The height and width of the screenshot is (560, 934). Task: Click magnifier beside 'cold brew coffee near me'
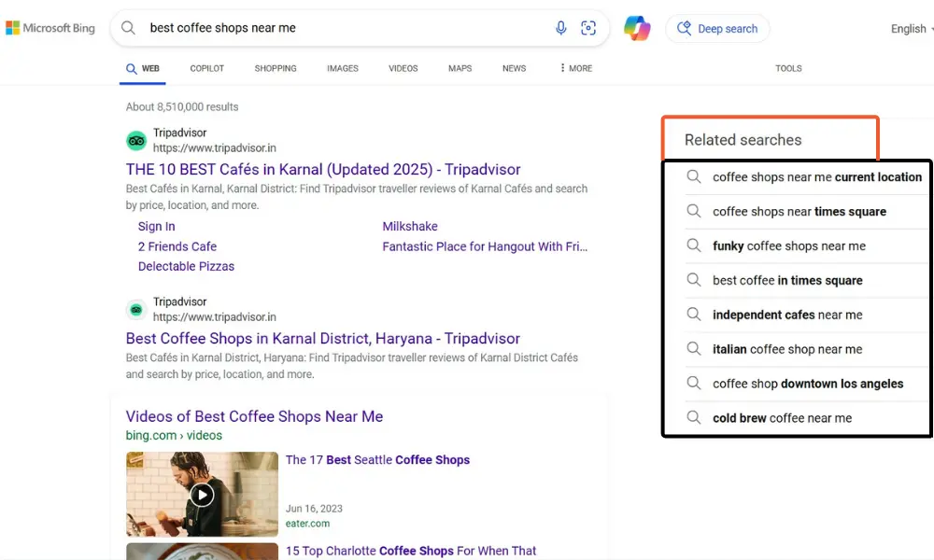point(693,418)
